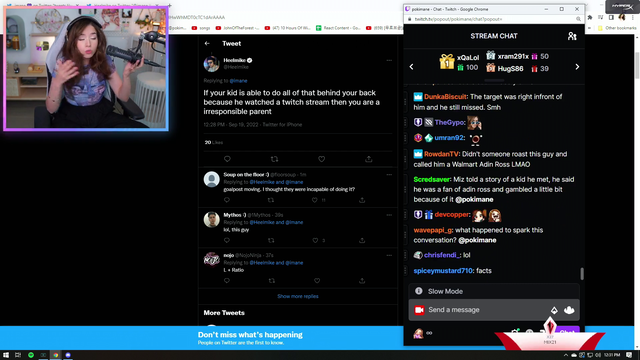Open Windows Start menu
Image resolution: width=640 pixels, height=360 pixels.
pos(6,355)
